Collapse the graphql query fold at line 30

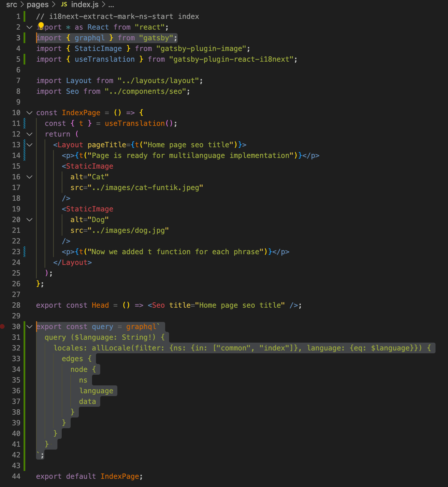pos(30,327)
